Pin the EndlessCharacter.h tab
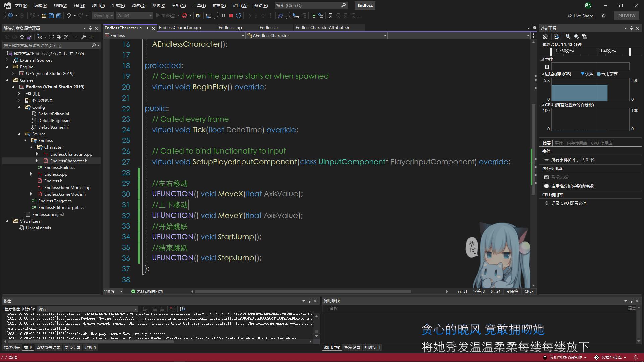644x362 pixels. tap(147, 28)
